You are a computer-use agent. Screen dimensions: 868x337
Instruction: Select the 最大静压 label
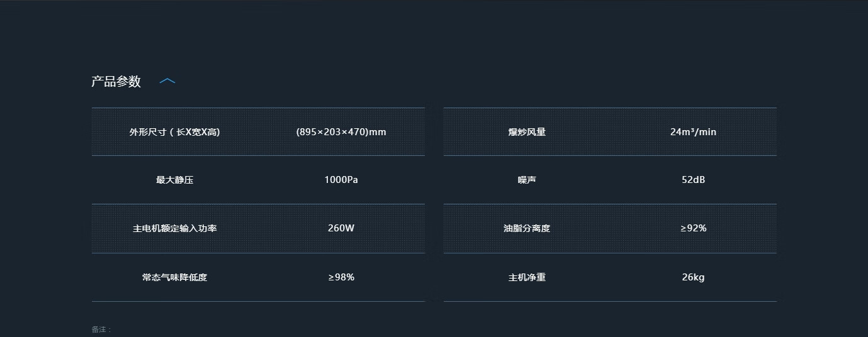point(174,180)
